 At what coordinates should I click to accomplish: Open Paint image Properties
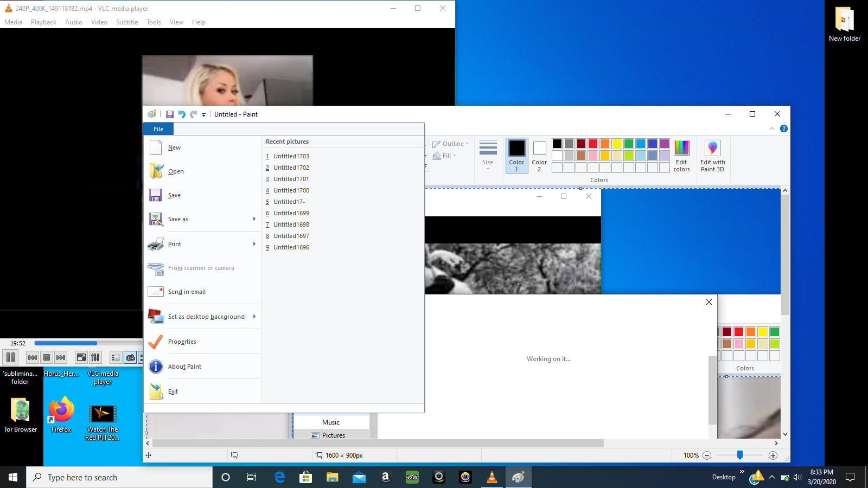click(202, 342)
